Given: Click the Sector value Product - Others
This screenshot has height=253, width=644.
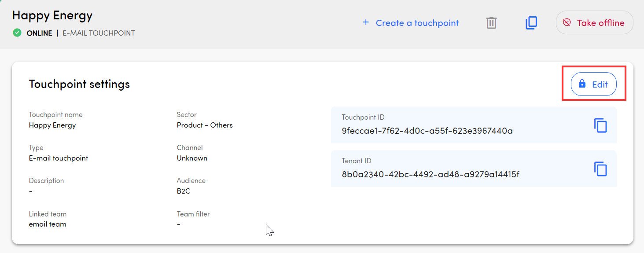Looking at the screenshot, I should (205, 125).
